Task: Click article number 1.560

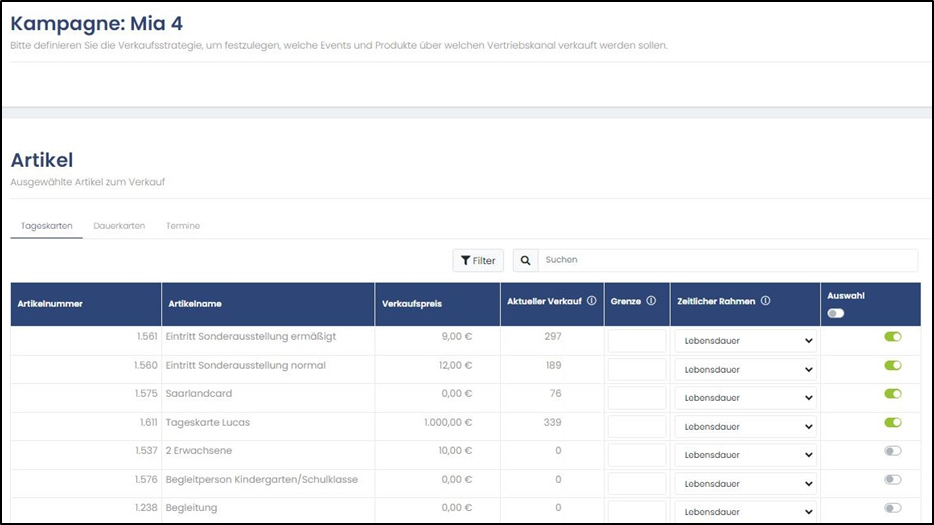Action: click(x=146, y=365)
